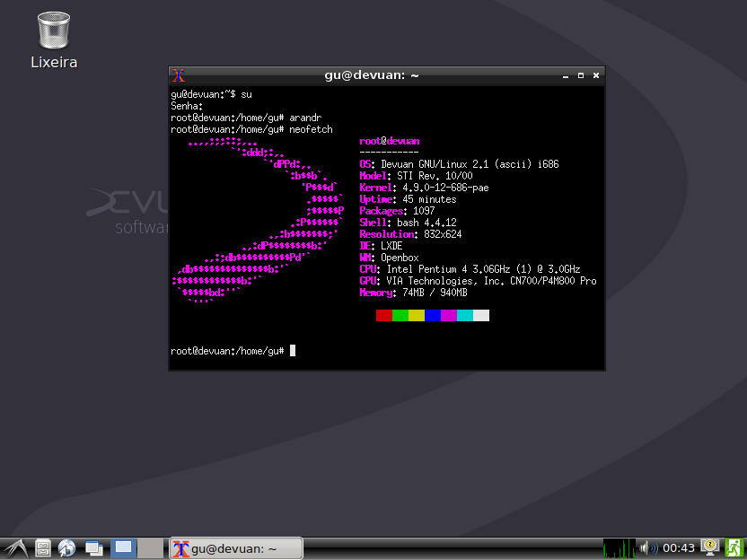Screen dimensions: 747x560
Task: Click the magenta color block in neofetch
Action: (x=449, y=315)
